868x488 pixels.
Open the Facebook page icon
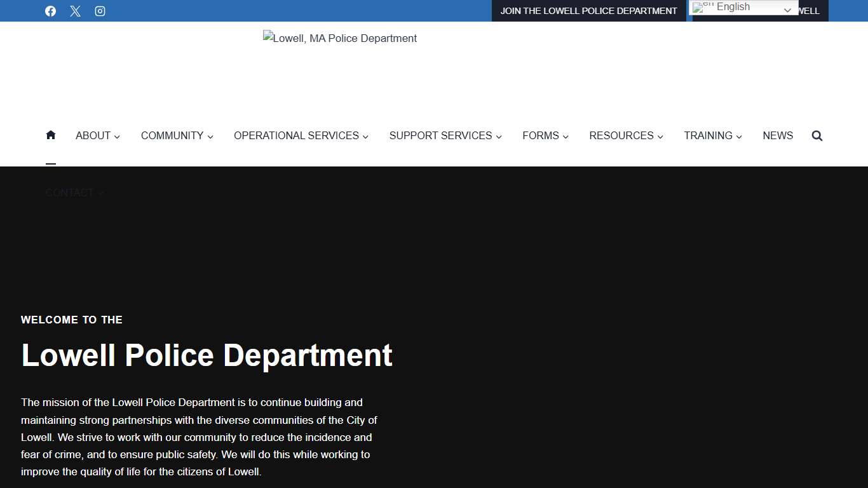[x=50, y=11]
